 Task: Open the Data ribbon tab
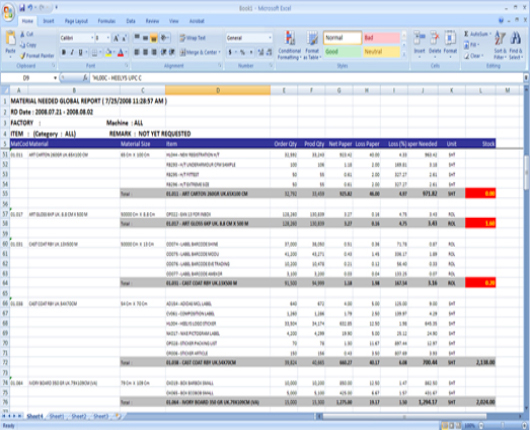pos(131,21)
